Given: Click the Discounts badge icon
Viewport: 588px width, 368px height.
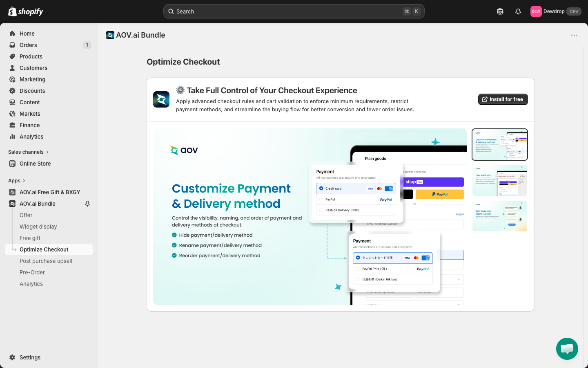Looking at the screenshot, I should (12, 91).
